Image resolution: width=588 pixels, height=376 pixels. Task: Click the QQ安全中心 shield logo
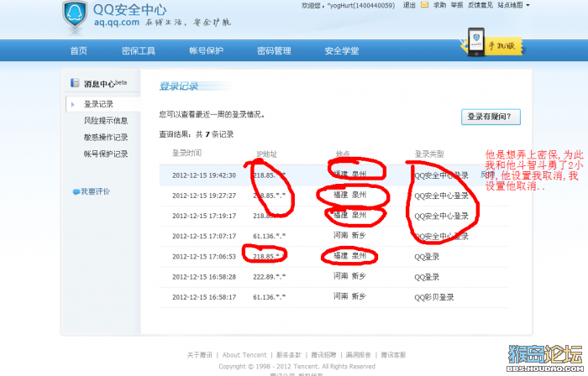coord(76,15)
